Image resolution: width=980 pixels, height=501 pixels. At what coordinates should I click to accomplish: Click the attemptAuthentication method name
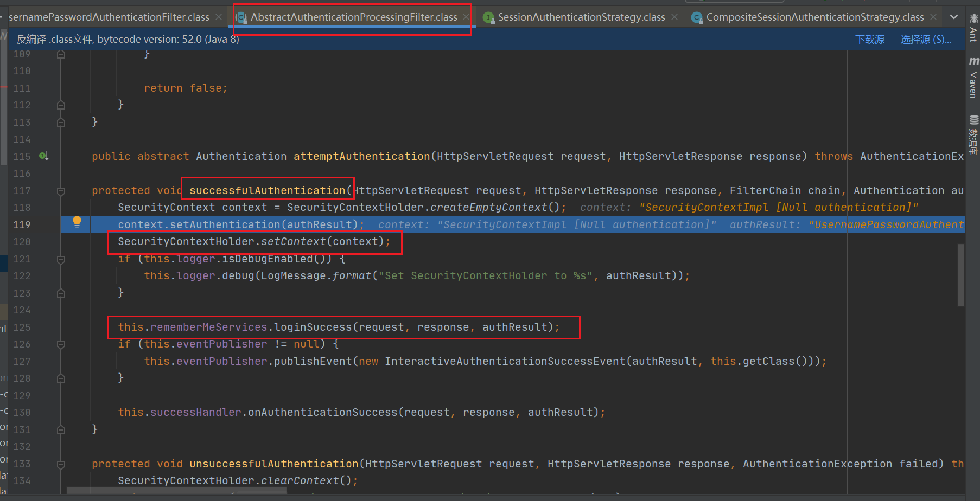tap(362, 156)
